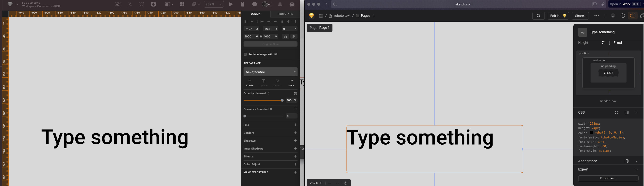Toggle the width-height aspect ratio lock
The width and height of the screenshot is (644, 186).
coord(261,36)
